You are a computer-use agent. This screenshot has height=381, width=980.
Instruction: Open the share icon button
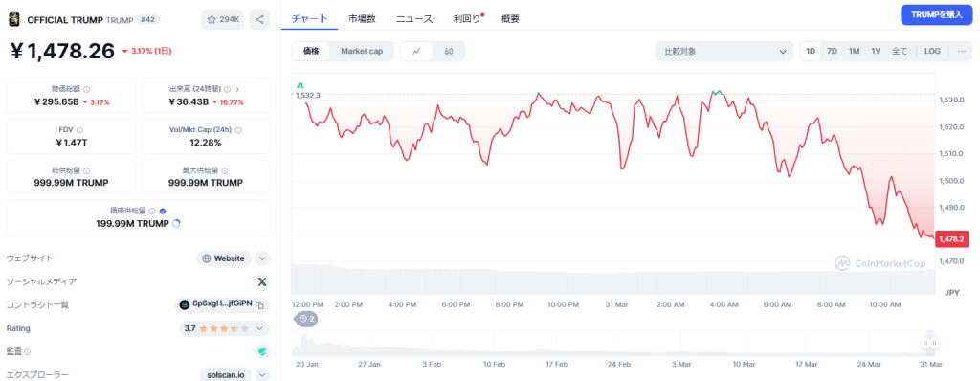coord(259,19)
